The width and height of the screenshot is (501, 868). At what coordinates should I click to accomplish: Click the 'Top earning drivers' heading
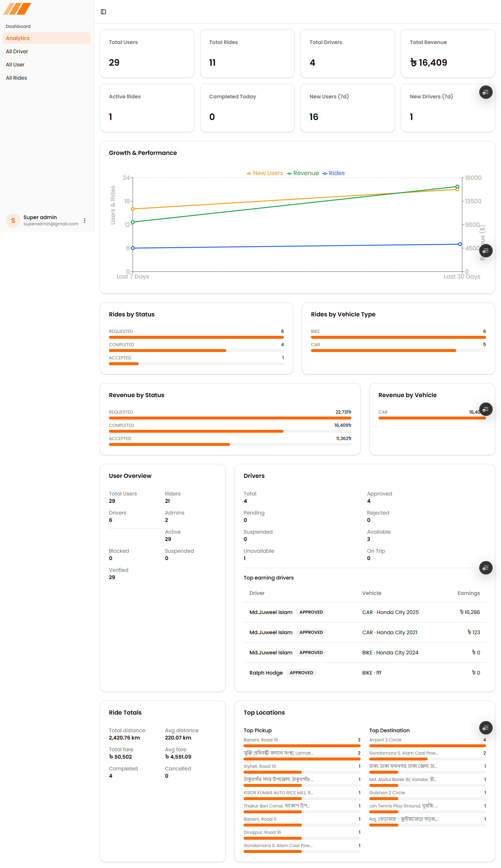[268, 578]
